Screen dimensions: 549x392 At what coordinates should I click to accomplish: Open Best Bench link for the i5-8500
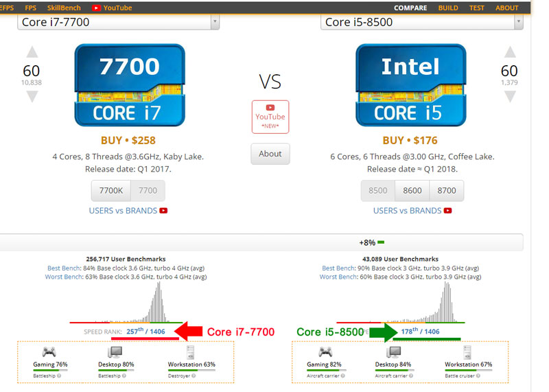pos(338,268)
